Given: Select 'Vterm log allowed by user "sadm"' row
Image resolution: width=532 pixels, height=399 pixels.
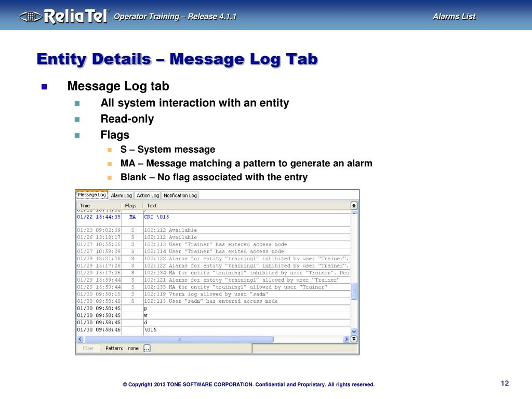Looking at the screenshot, I should [213, 294].
